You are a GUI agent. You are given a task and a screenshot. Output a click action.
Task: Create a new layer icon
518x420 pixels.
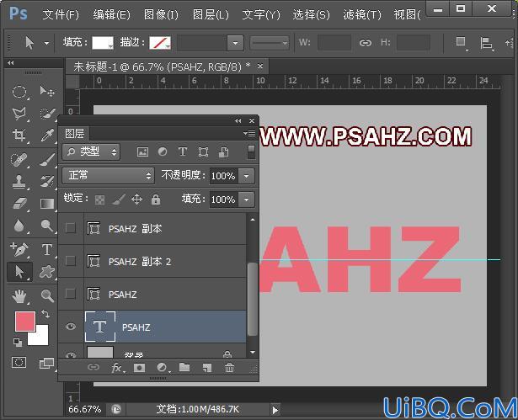point(207,368)
